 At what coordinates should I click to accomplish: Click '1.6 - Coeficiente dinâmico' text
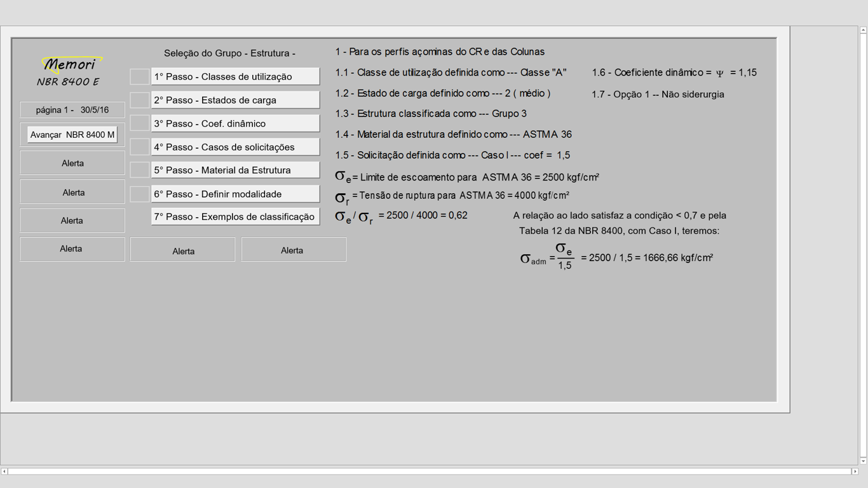pos(674,72)
